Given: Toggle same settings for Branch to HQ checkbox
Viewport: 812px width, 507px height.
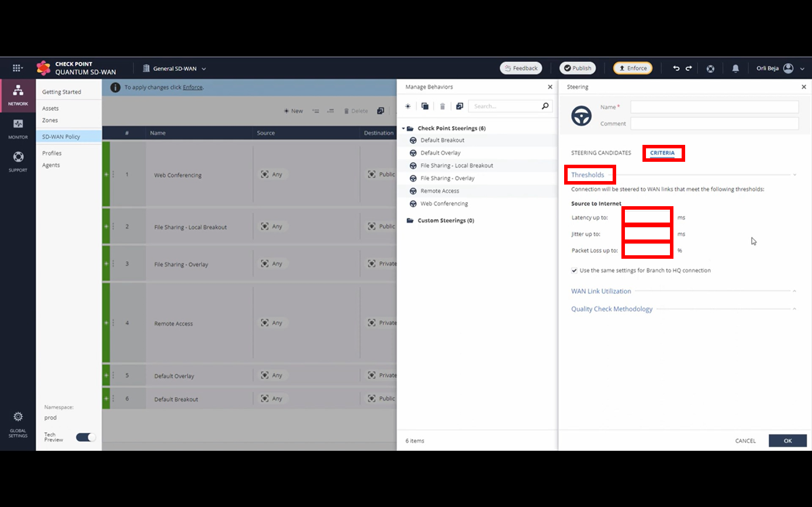Looking at the screenshot, I should pyautogui.click(x=575, y=270).
